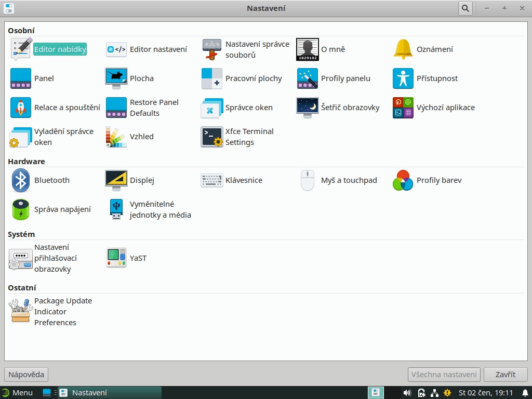The width and height of the screenshot is (532, 399).
Task: Open Šetřič obrazovky screensaver icon
Action: click(x=308, y=108)
